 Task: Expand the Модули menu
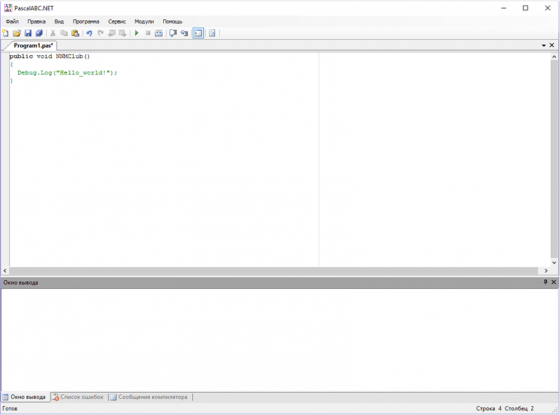[144, 21]
